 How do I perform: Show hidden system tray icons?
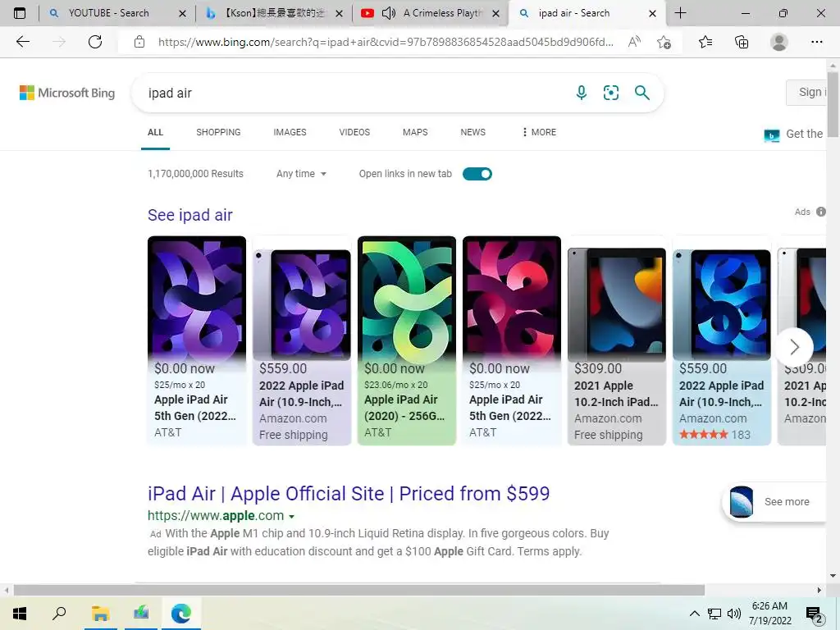coord(694,614)
